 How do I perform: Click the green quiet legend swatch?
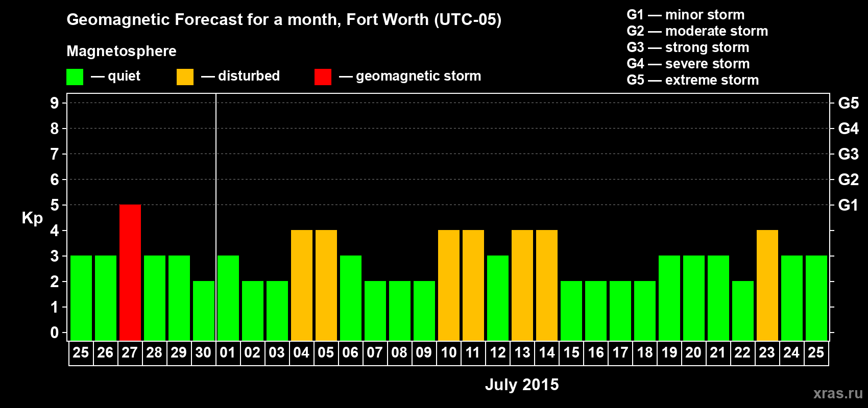click(75, 77)
